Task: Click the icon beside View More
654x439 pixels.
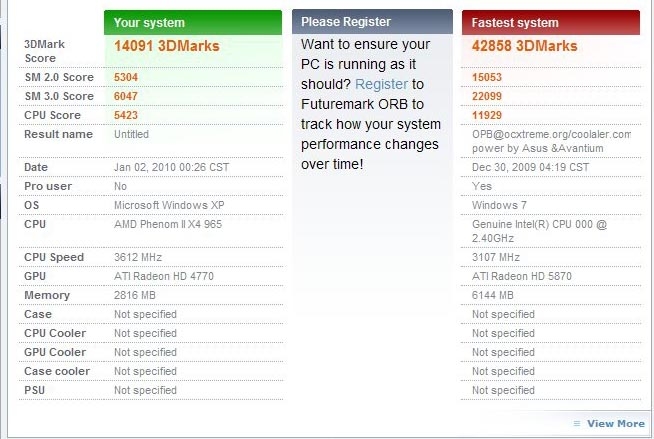Action: 577,424
